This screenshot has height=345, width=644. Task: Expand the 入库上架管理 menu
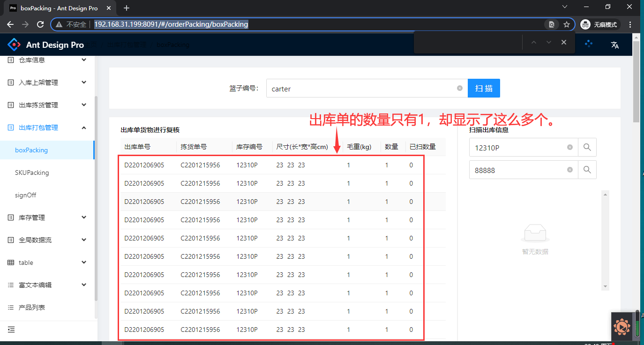(x=47, y=82)
